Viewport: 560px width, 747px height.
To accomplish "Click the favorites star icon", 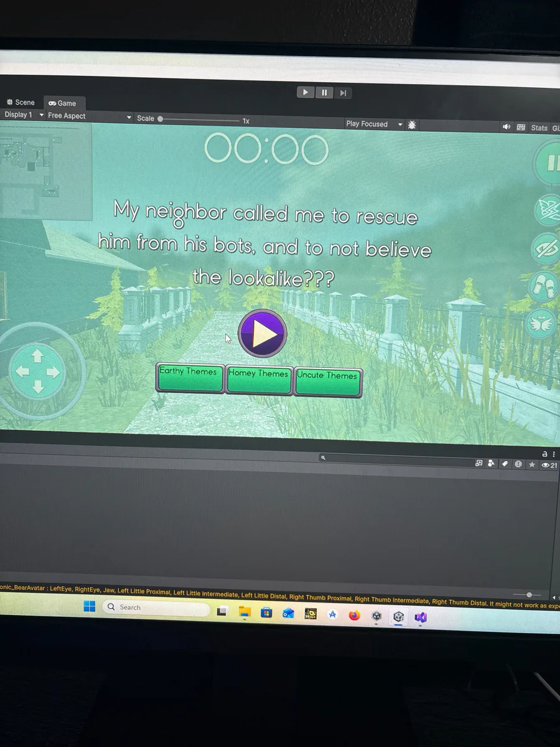I will tap(531, 464).
